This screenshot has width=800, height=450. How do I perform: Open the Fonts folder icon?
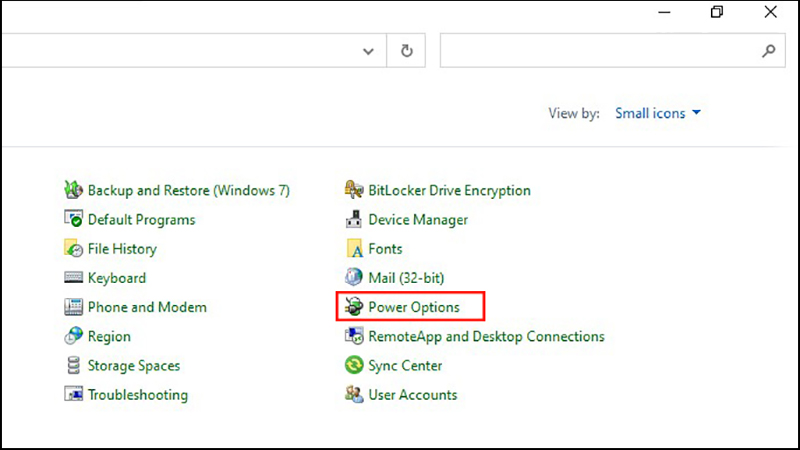coord(354,248)
